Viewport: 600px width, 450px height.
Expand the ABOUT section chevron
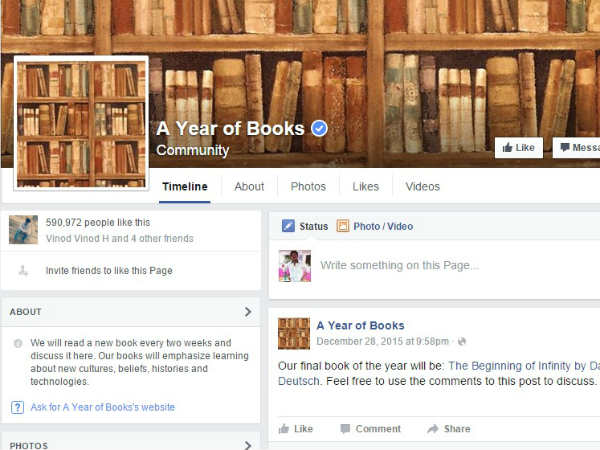click(248, 312)
